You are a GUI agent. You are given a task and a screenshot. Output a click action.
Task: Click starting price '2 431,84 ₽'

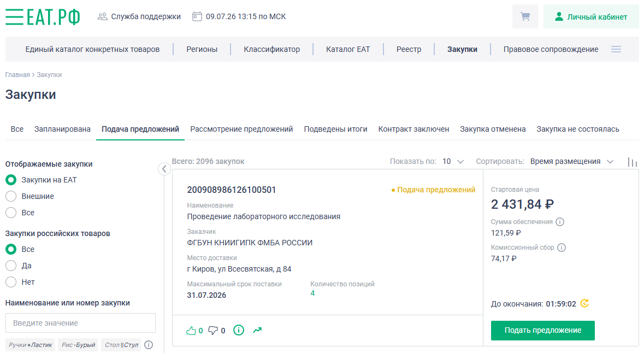522,204
